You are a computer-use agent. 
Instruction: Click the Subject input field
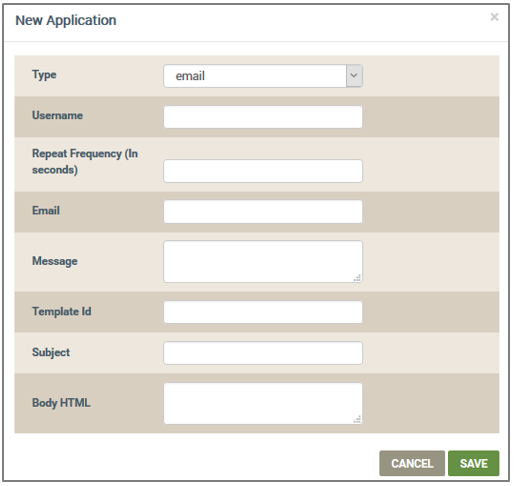coord(263,353)
